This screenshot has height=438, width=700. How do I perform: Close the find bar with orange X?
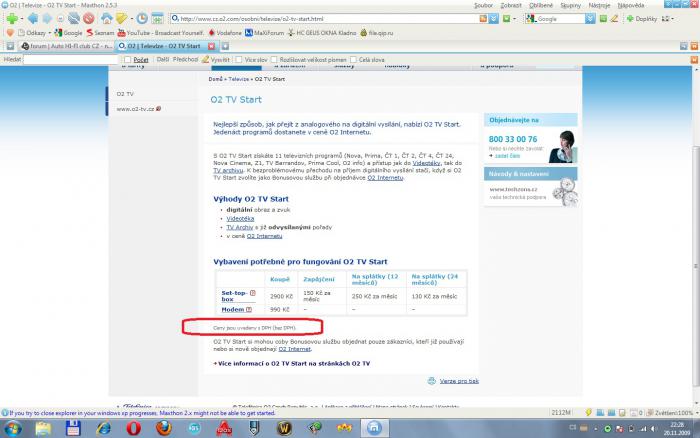click(x=694, y=59)
